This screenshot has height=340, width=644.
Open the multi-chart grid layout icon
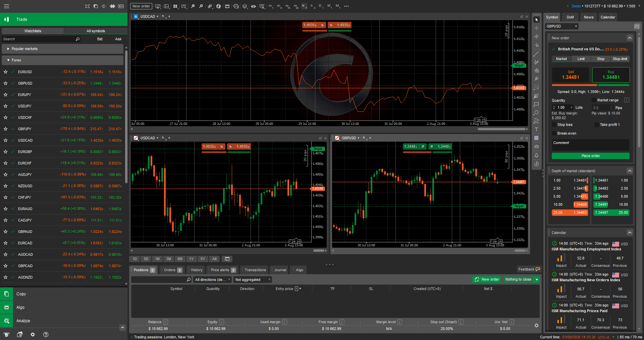(x=175, y=6)
